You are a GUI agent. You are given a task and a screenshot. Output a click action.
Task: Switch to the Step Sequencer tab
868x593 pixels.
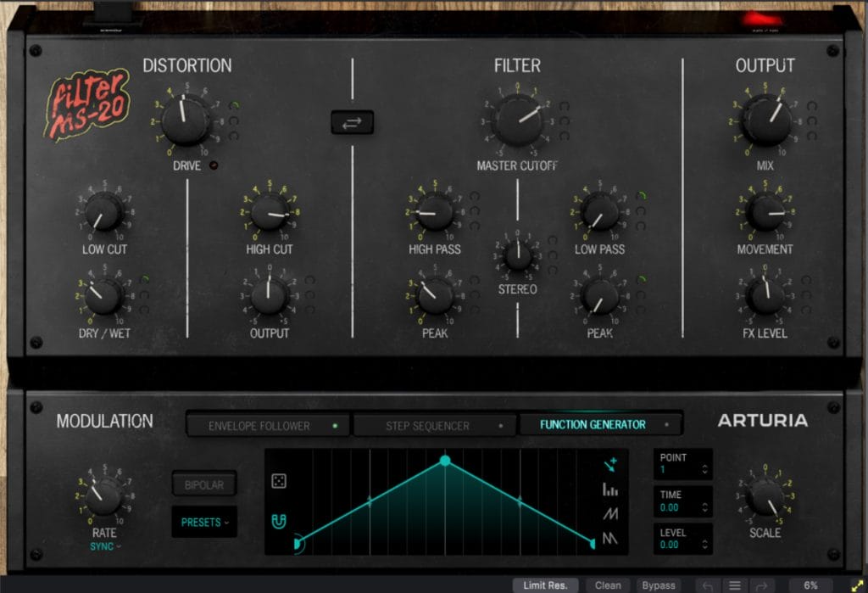pos(433,425)
